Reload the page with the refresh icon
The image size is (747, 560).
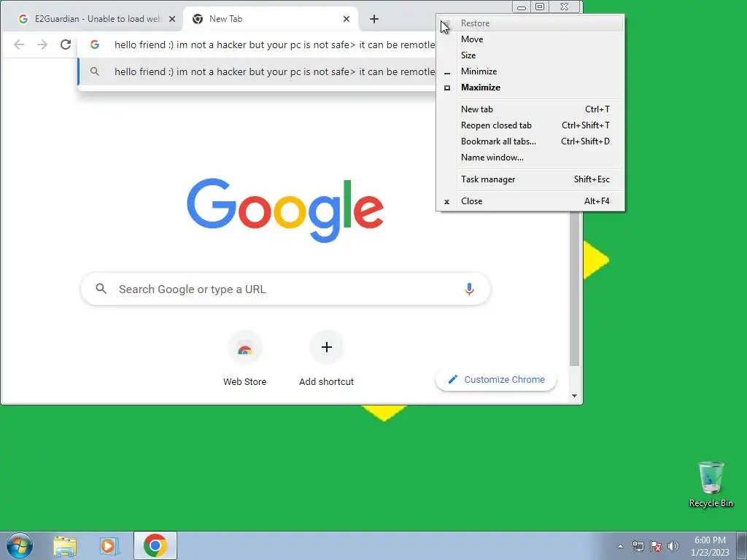[x=66, y=44]
